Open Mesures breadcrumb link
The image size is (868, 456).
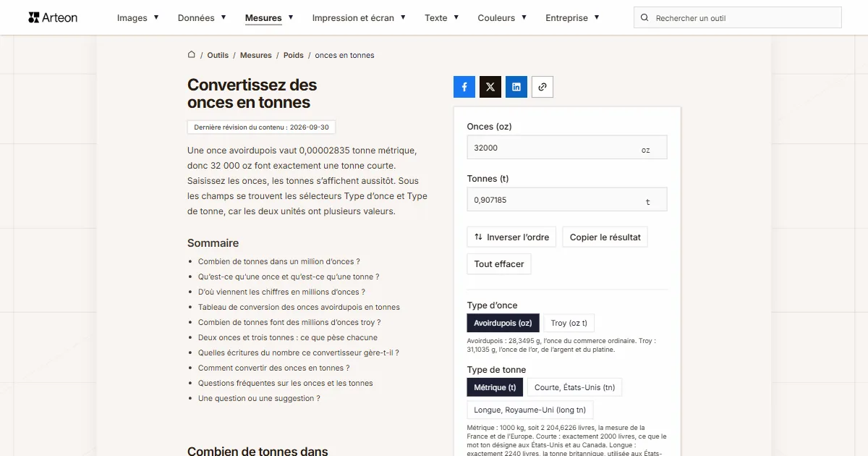[x=256, y=55]
